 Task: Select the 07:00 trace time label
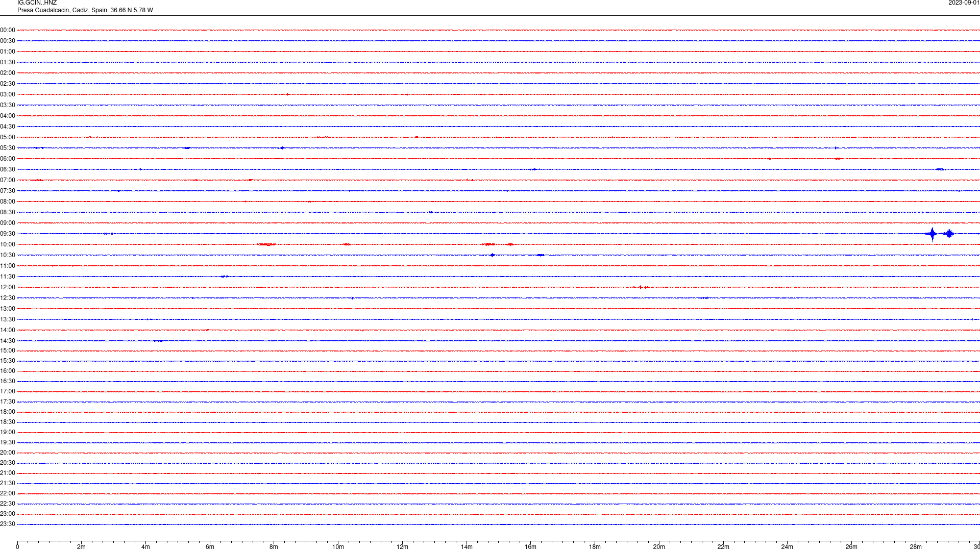tap(8, 180)
